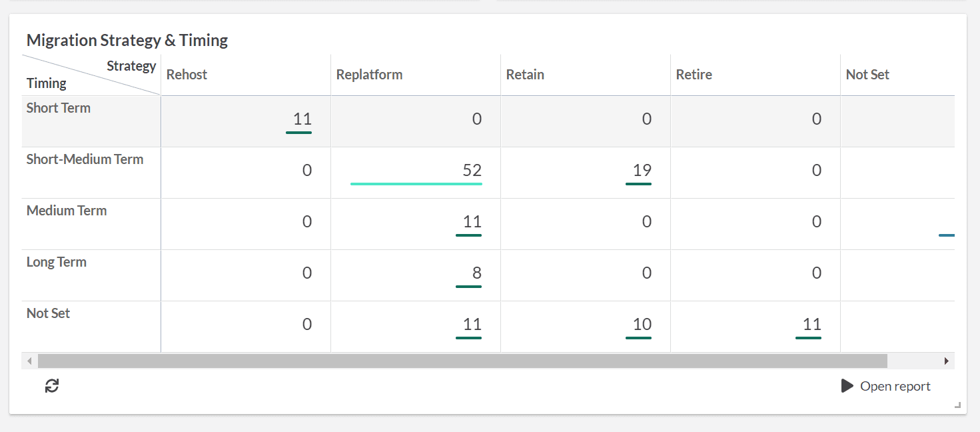Viewport: 980px width, 432px height.
Task: Open report link text
Action: (895, 386)
